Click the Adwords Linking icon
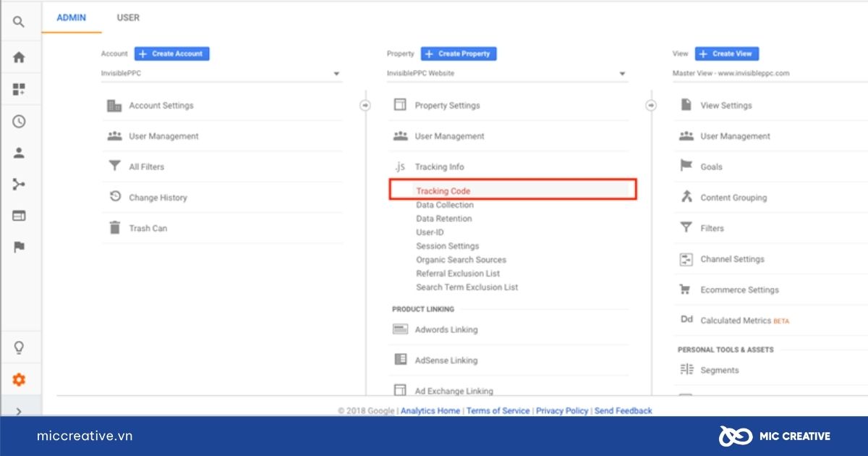868x456 pixels. (400, 329)
